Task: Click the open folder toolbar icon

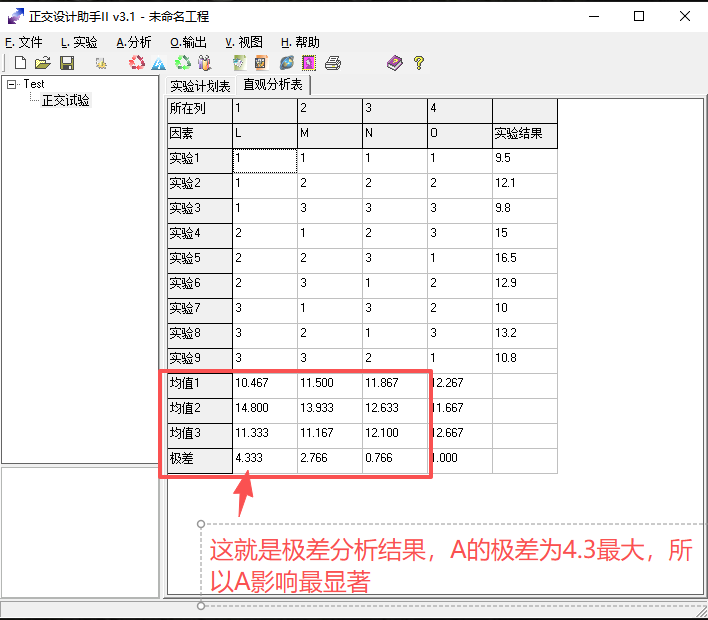Action: pyautogui.click(x=43, y=63)
